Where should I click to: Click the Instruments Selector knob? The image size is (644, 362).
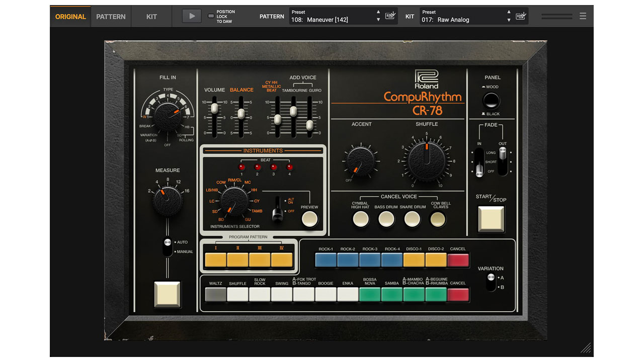click(x=234, y=202)
